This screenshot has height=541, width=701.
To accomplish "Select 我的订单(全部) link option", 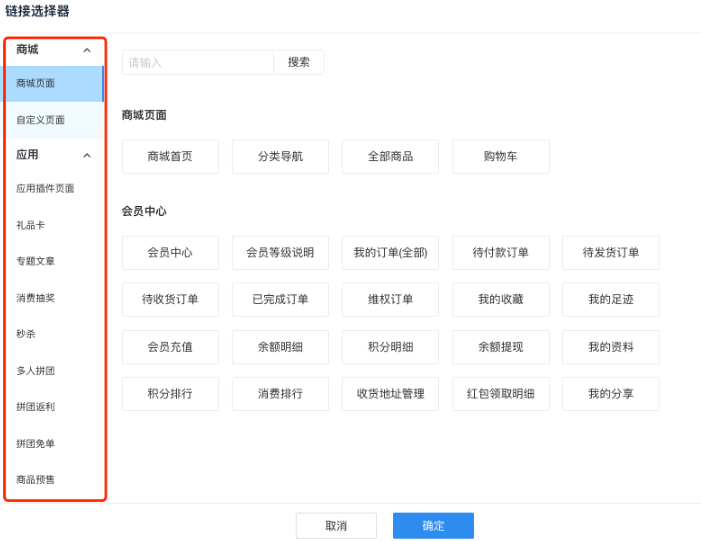I will point(390,253).
